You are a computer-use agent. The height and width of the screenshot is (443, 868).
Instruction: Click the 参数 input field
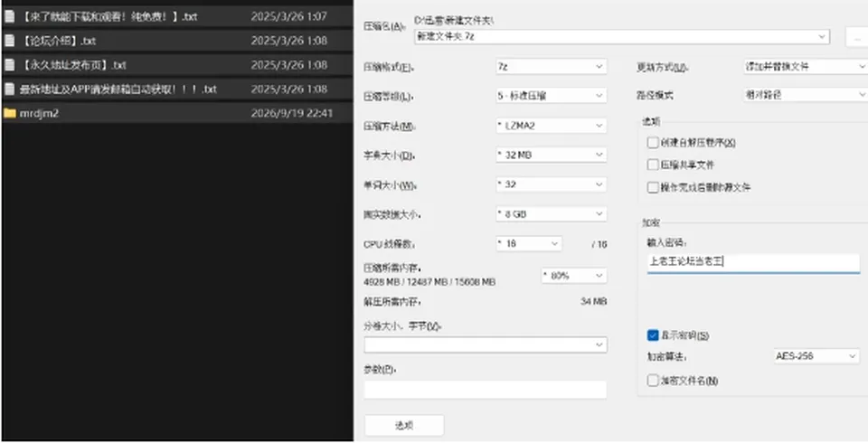coord(485,390)
